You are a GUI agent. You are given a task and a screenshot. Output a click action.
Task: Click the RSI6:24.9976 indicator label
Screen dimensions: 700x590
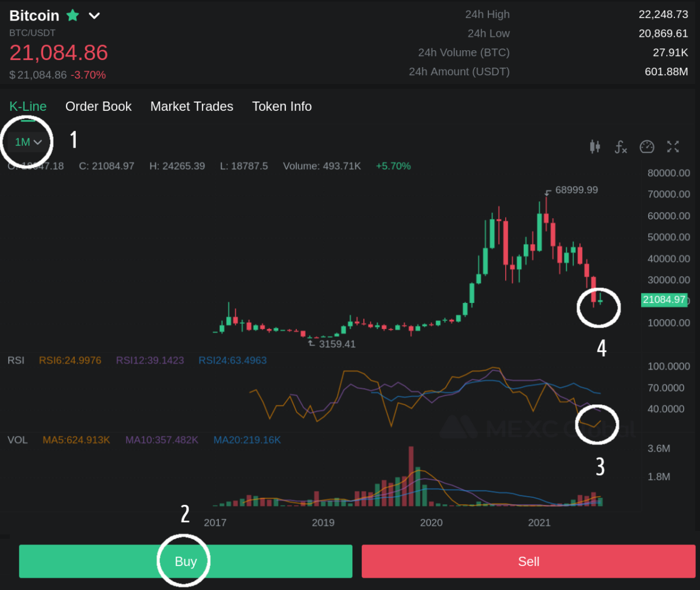70,360
